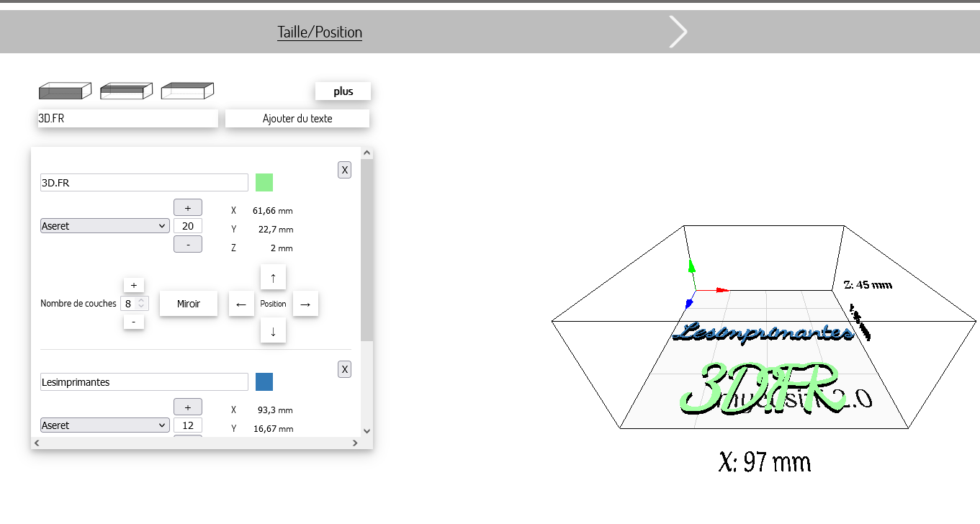Edit the Lesimprimantes text field
The width and height of the screenshot is (980, 524).
point(144,382)
